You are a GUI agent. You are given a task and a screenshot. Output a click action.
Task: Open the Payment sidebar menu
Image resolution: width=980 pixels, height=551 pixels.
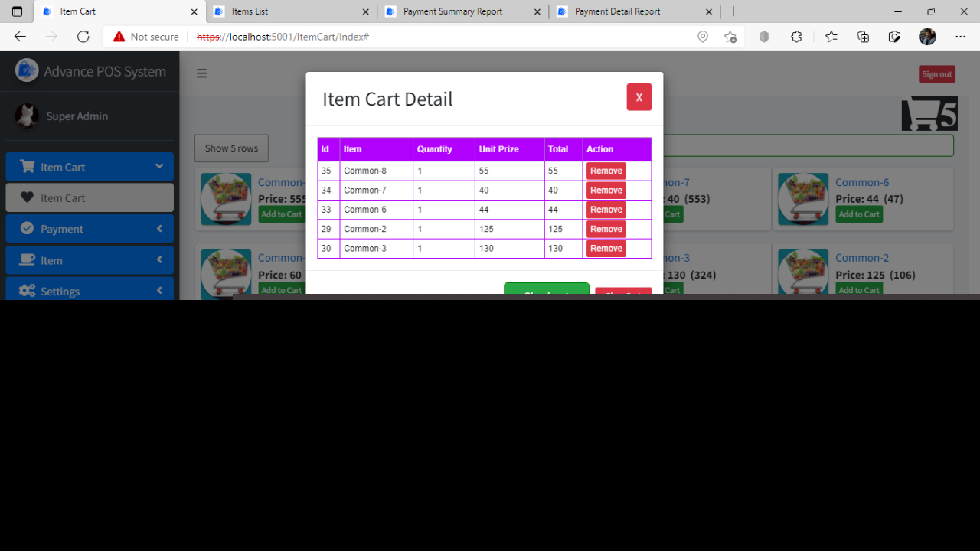coord(90,229)
